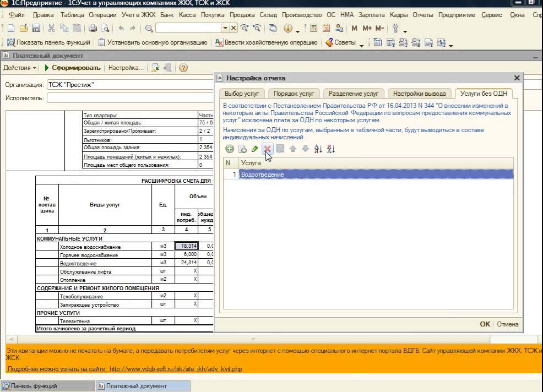543x392 pixels.
Task: Click the printer icon in toolbar
Action: [x=93, y=28]
